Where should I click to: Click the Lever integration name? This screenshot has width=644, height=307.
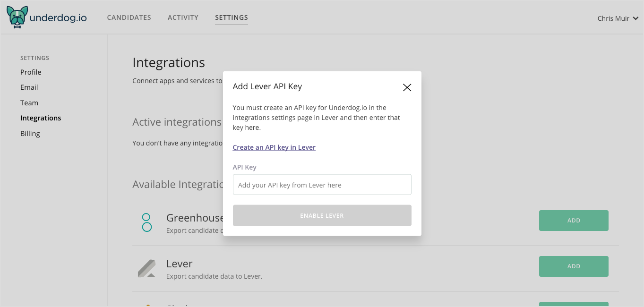[x=180, y=264]
